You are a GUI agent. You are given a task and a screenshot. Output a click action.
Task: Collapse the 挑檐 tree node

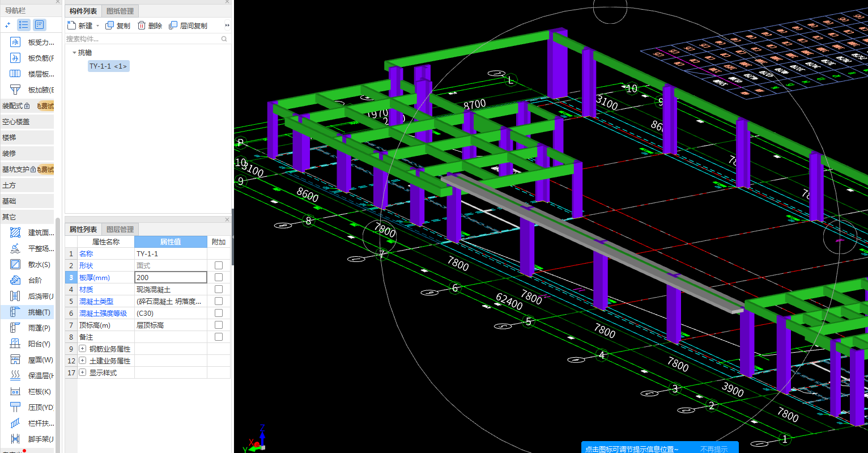pyautogui.click(x=74, y=53)
